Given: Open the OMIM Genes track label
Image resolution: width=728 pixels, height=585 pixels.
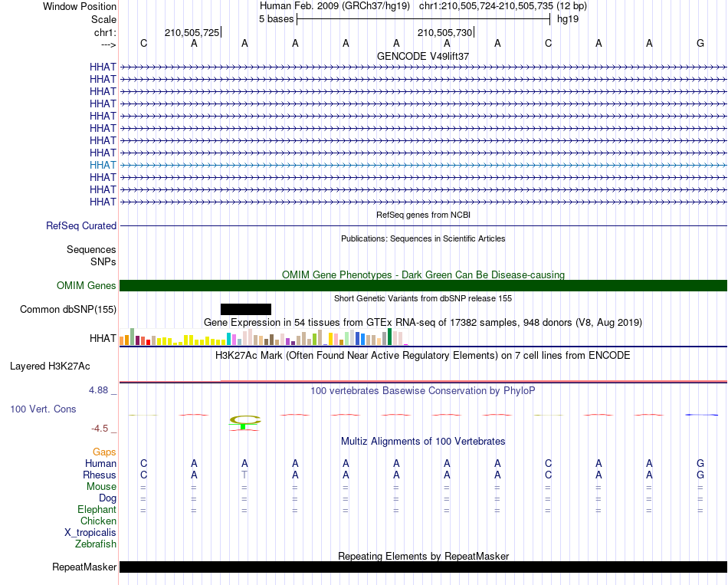Looking at the screenshot, I should 87,285.
